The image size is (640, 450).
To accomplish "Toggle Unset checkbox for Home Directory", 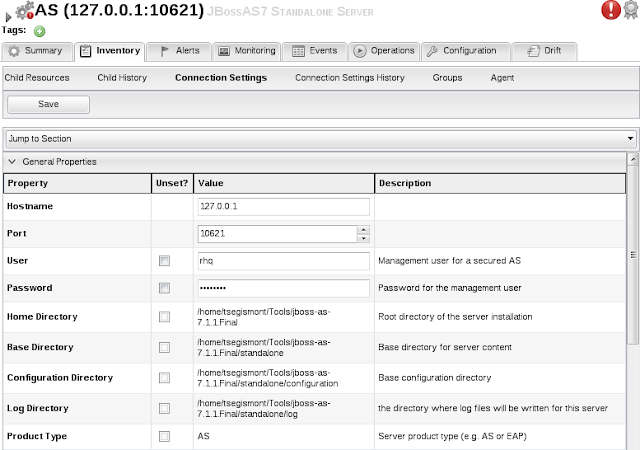I will [164, 317].
